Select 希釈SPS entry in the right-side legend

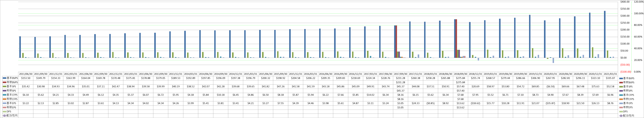(626, 91)
